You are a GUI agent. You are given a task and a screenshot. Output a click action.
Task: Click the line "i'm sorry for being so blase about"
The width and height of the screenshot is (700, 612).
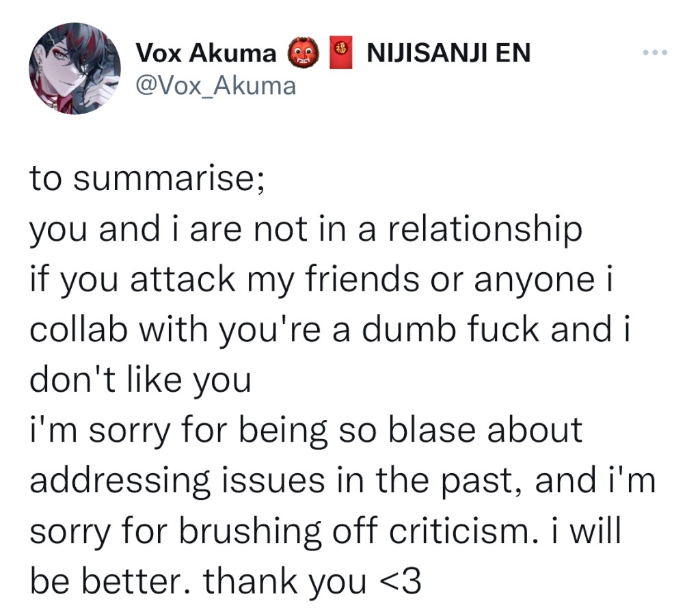click(306, 431)
